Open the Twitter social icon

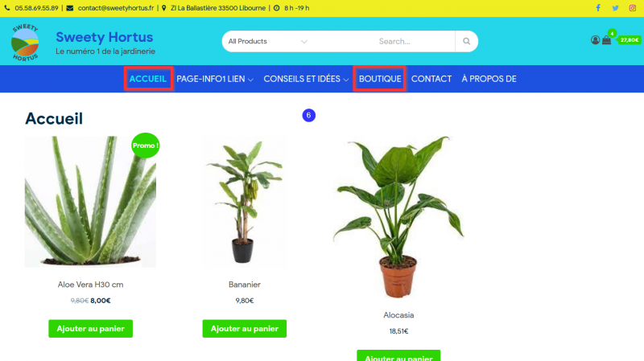tap(615, 8)
